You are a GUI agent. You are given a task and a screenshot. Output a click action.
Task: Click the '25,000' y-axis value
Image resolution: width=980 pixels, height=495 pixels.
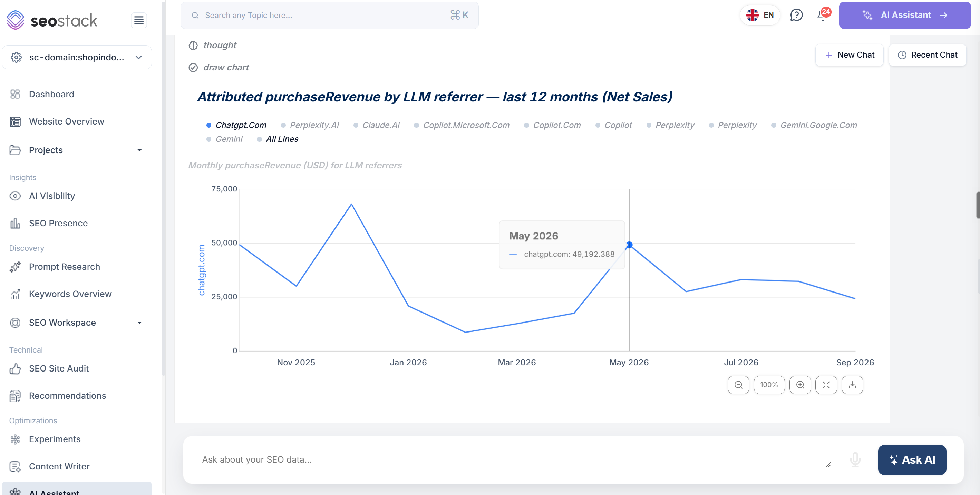coord(224,297)
